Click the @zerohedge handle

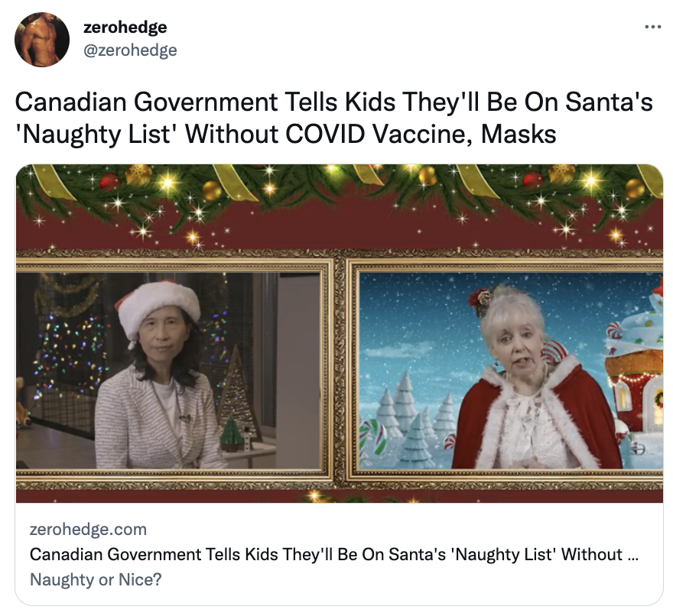[x=129, y=50]
